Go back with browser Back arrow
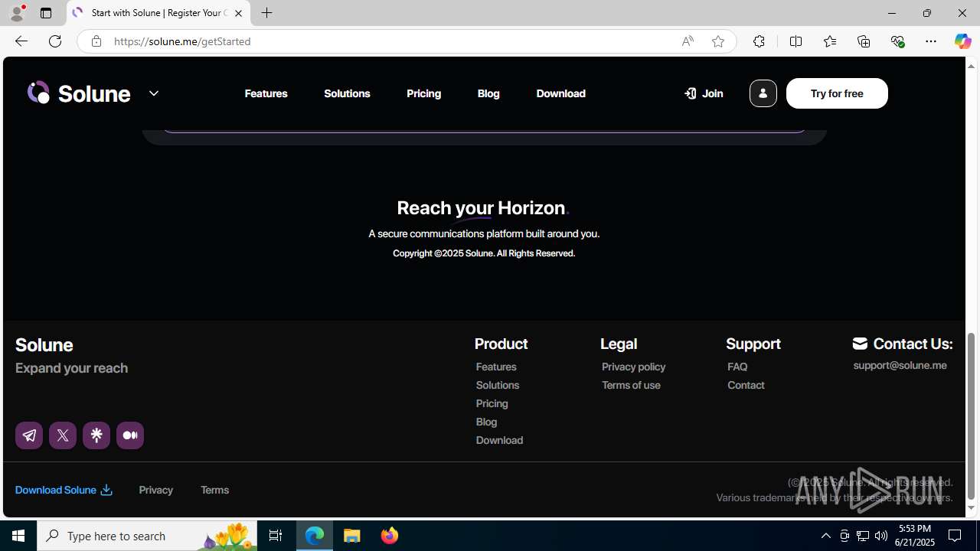 coord(21,41)
